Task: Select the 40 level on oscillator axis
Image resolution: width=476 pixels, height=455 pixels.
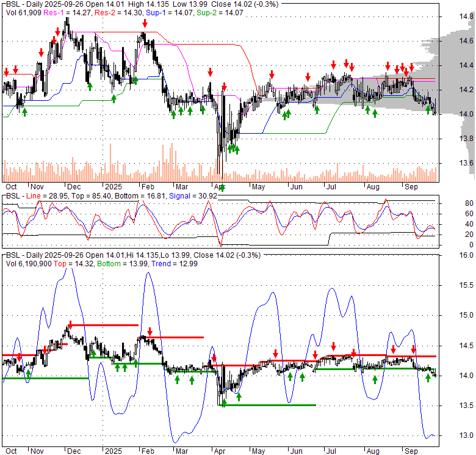Action: (x=469, y=224)
